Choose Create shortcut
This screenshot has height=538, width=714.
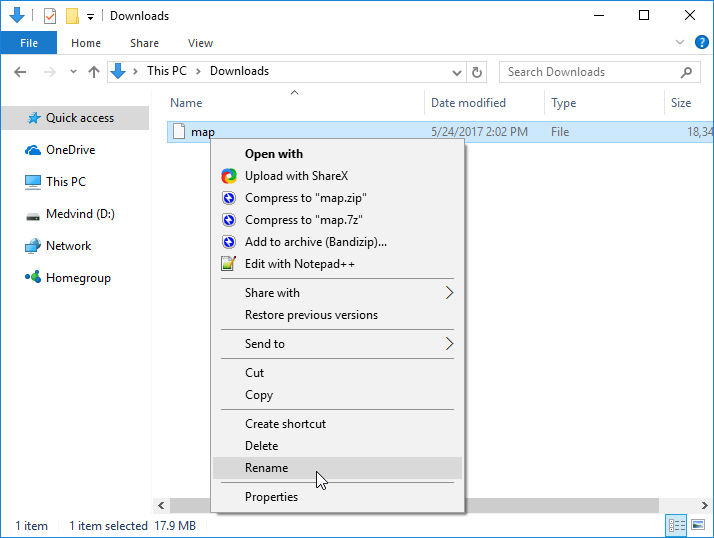(x=337, y=424)
